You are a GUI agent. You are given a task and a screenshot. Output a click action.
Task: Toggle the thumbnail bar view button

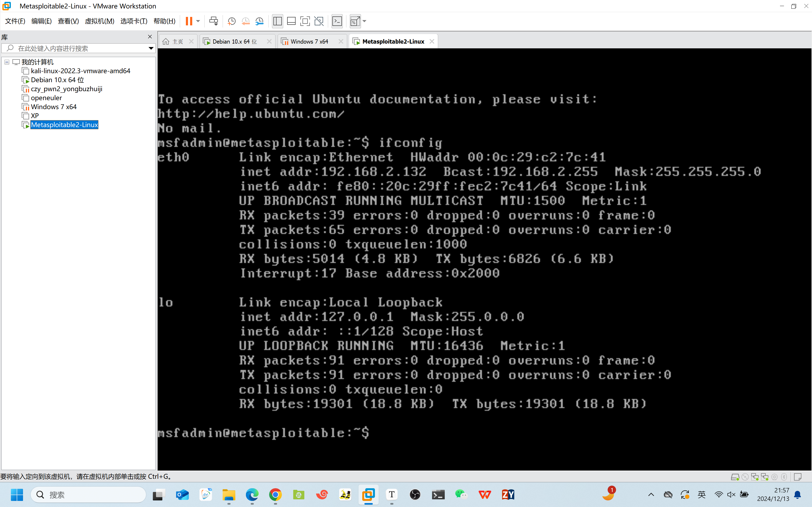tap(291, 21)
